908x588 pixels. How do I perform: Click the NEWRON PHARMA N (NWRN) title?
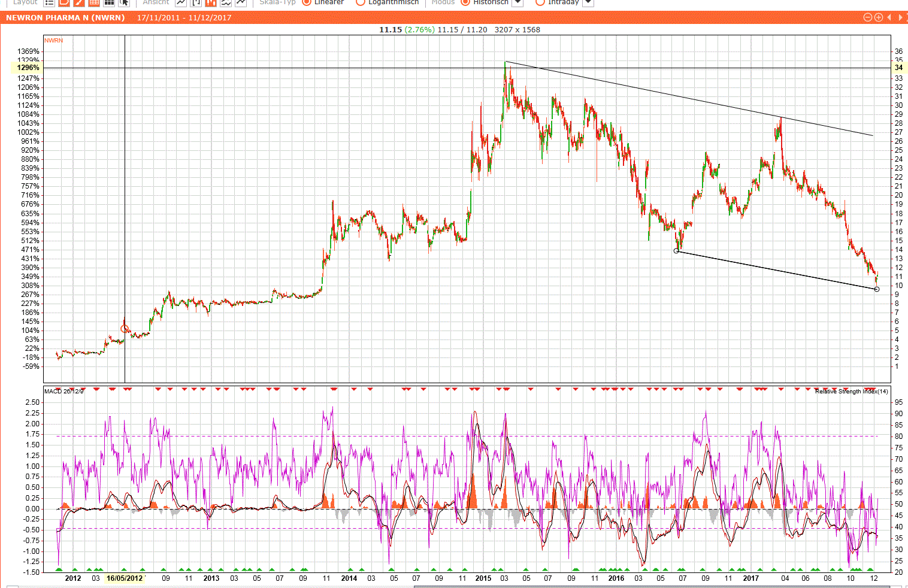coord(65,17)
